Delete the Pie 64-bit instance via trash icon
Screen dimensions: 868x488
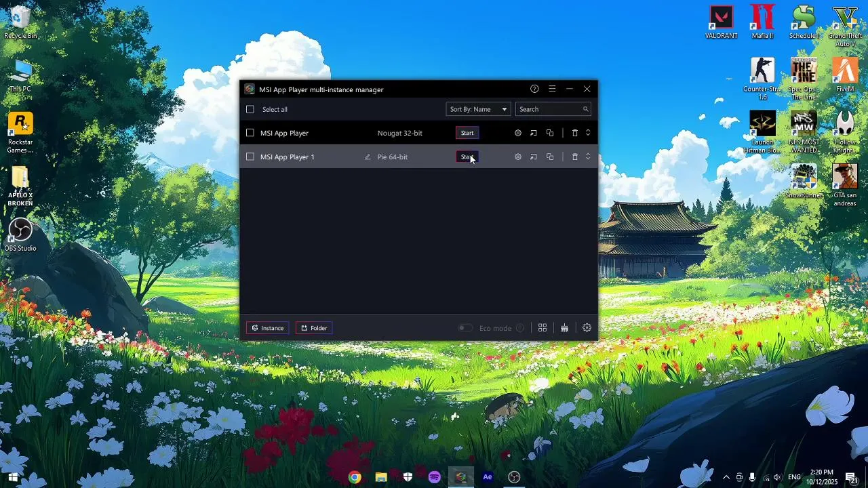click(x=575, y=157)
